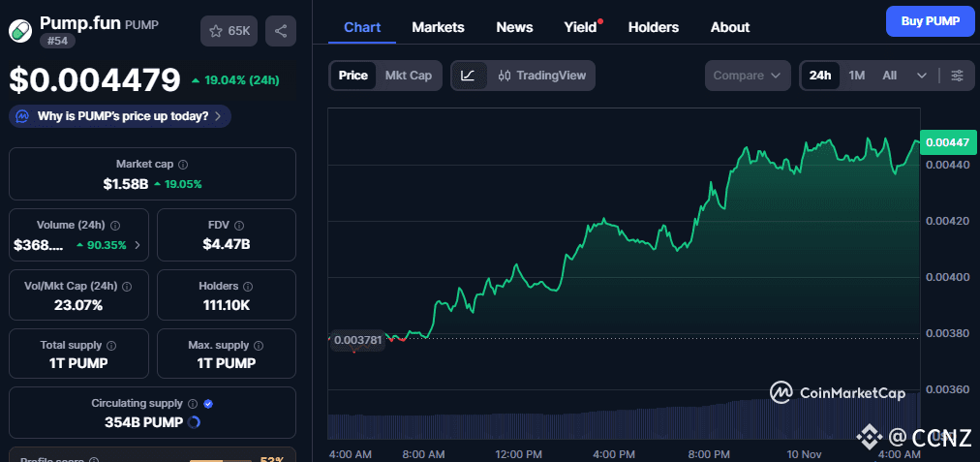Switch to the line chart icon

[x=468, y=76]
